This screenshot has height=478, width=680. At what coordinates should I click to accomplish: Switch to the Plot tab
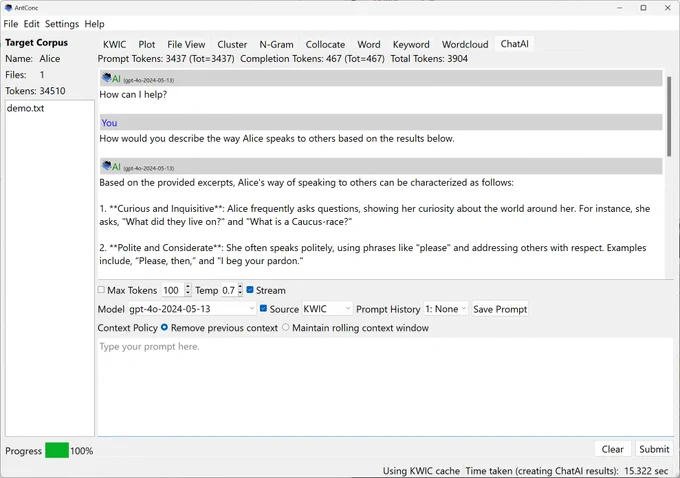pos(147,44)
